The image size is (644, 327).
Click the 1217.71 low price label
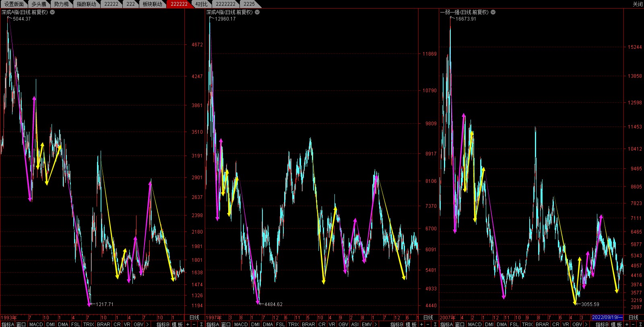(x=105, y=304)
